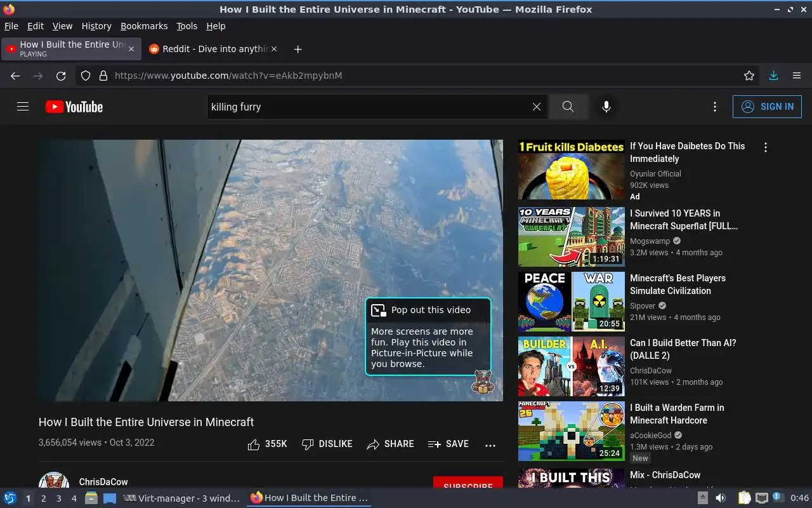Open the YouTube guide hamburger menu
This screenshot has width=812, height=508.
point(23,107)
